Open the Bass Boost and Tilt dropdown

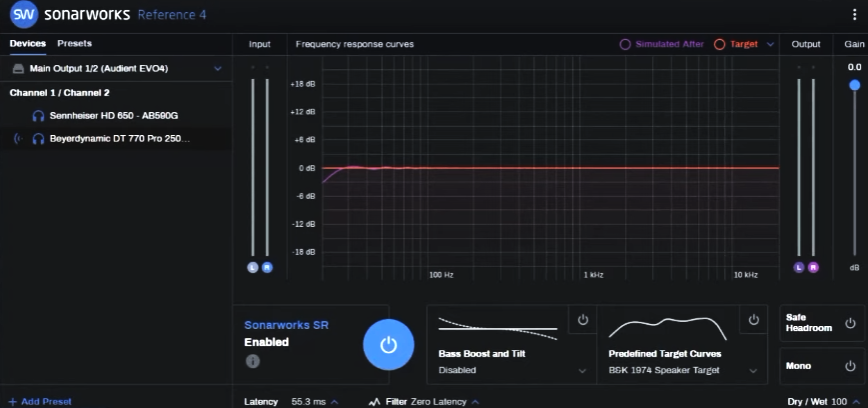point(582,370)
